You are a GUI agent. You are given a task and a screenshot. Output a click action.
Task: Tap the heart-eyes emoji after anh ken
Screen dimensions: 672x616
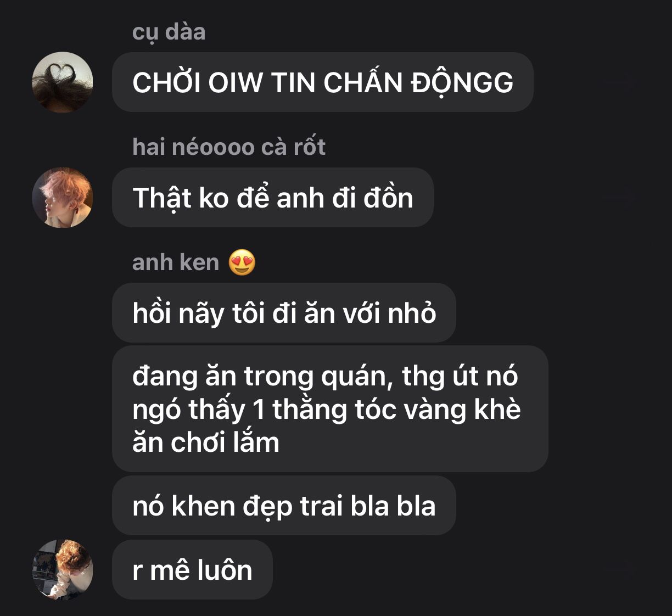click(242, 262)
